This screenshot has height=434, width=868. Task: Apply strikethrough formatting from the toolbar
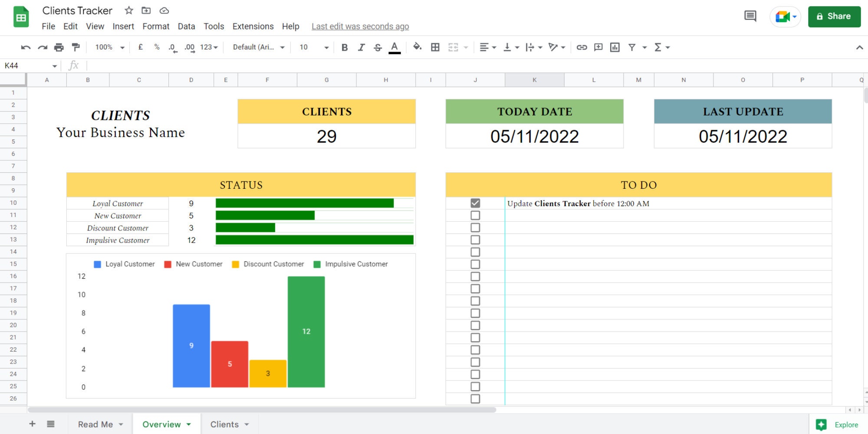click(x=378, y=47)
